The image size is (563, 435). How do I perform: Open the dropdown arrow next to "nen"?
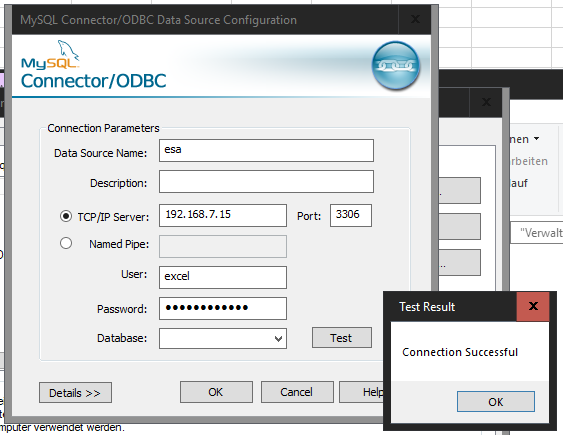click(x=536, y=139)
